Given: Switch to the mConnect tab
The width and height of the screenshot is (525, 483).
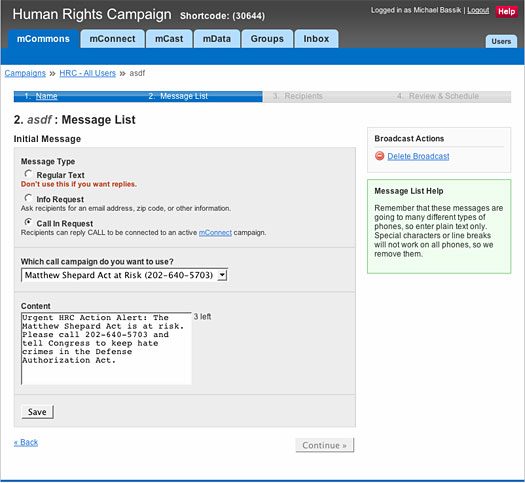Looking at the screenshot, I should click(112, 39).
